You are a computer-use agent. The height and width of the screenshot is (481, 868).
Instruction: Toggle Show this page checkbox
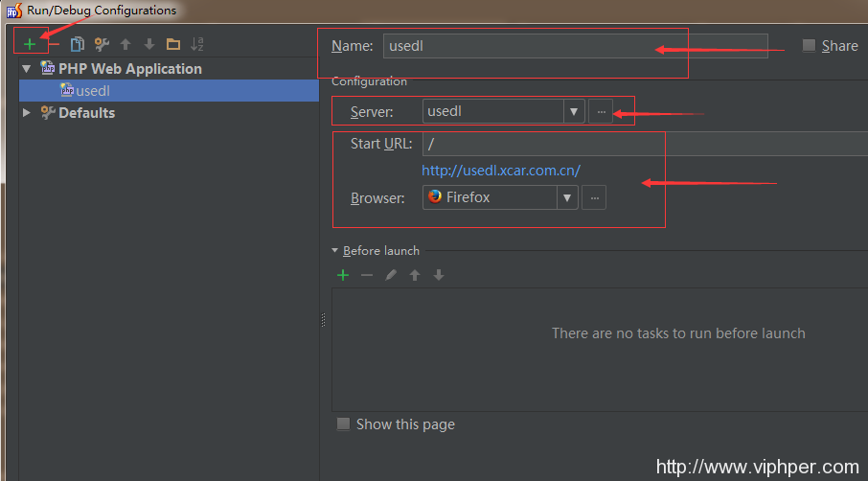click(x=343, y=424)
